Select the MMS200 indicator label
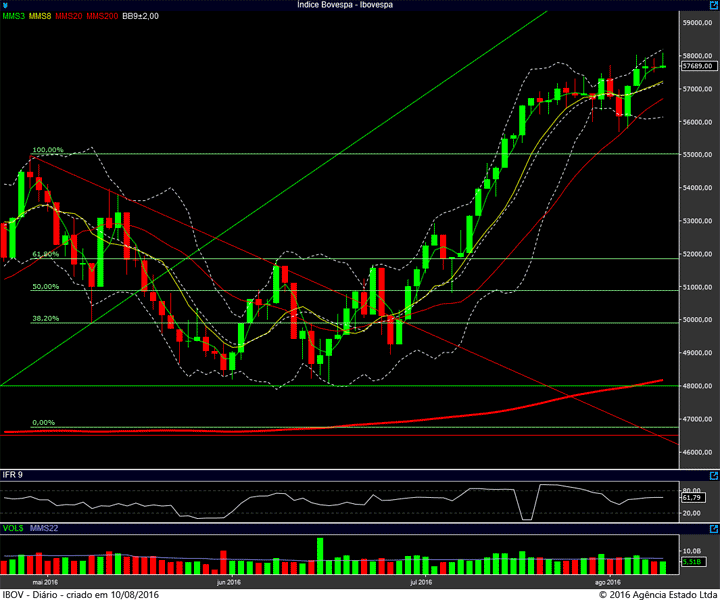 point(102,16)
